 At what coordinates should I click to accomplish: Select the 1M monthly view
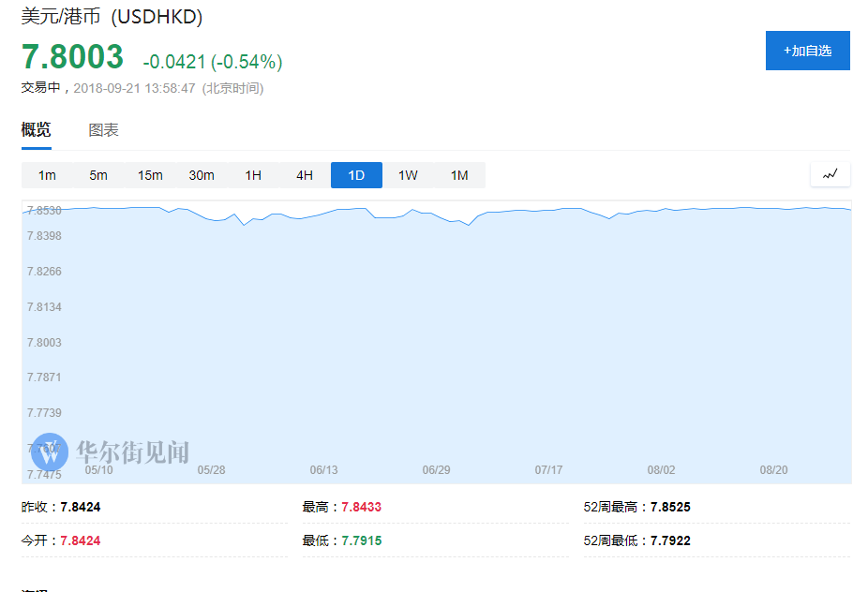tap(459, 175)
